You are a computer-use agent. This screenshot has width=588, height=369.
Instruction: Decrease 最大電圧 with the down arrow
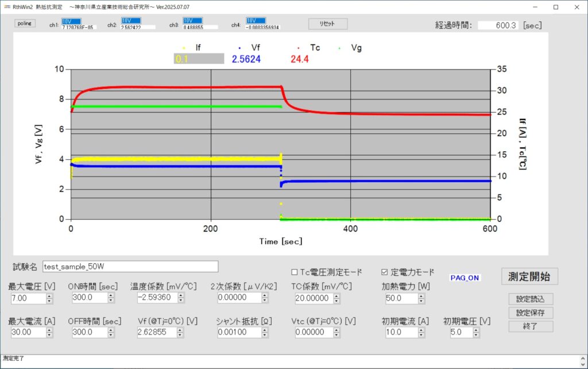coord(48,301)
